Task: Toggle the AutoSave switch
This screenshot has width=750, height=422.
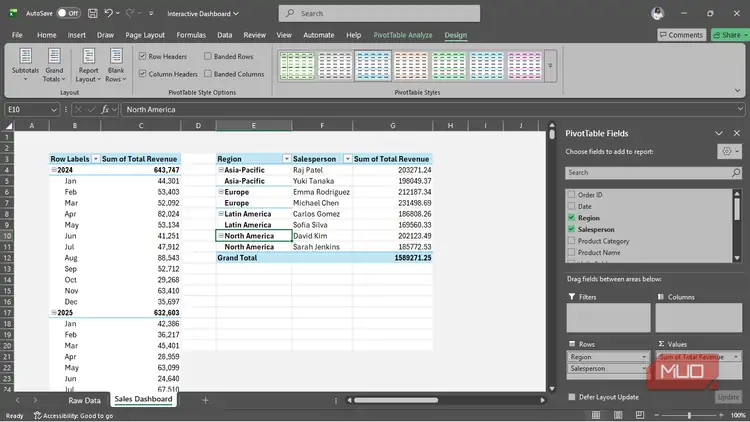Action: pyautogui.click(x=68, y=13)
